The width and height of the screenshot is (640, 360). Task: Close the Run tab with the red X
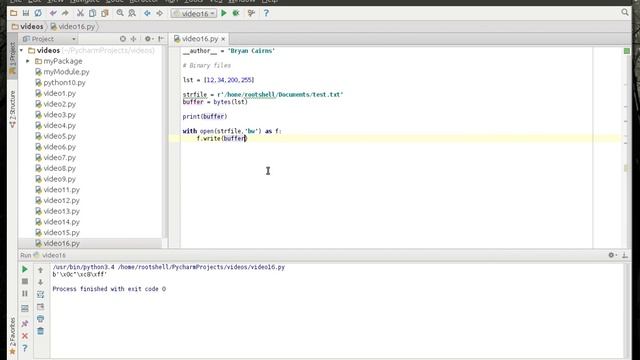click(x=25, y=336)
